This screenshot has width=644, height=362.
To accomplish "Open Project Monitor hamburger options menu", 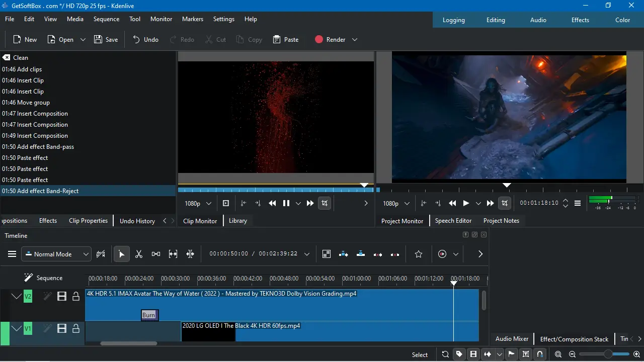I will pos(578,203).
